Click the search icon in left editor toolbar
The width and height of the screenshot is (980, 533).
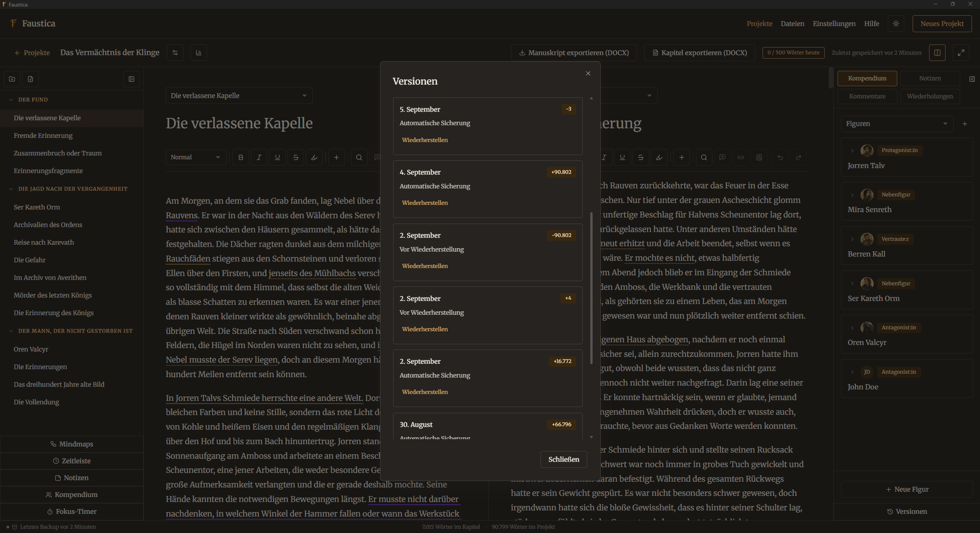tap(359, 157)
